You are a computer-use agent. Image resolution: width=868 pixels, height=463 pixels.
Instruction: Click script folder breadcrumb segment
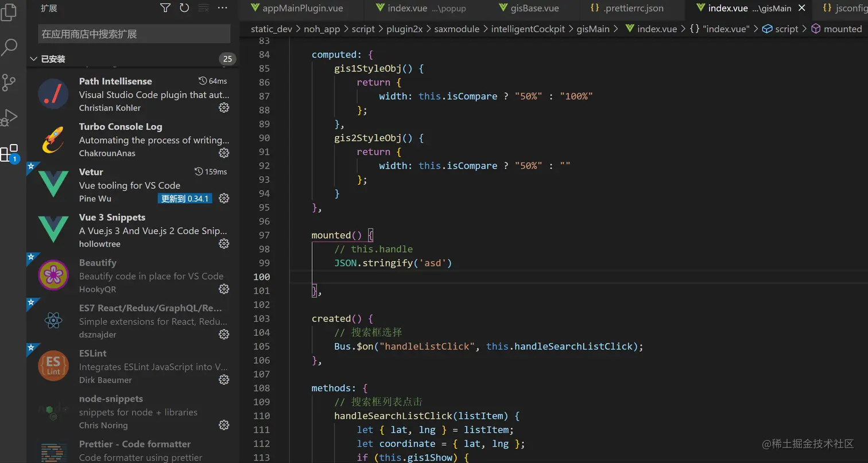point(363,29)
